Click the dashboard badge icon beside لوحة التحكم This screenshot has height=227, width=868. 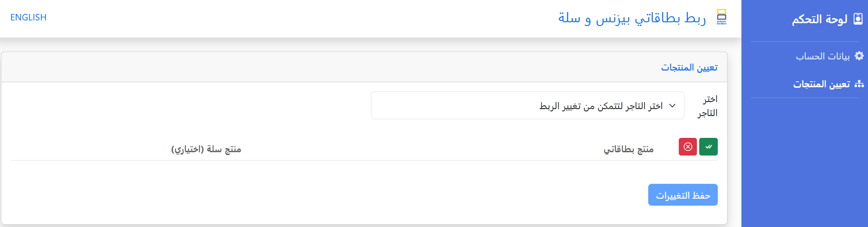coord(858,19)
